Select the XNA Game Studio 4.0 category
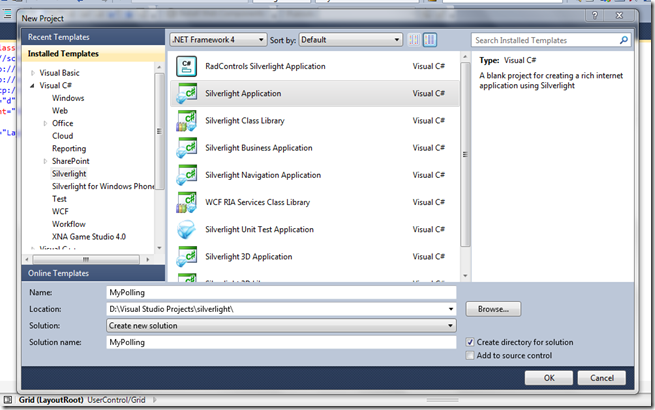Screen dimensions: 655x410 [x=89, y=237]
